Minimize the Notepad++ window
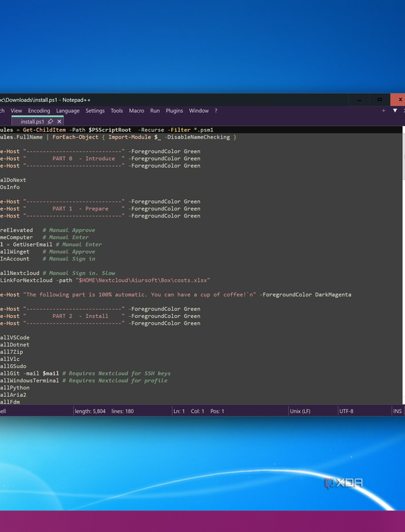The image size is (405, 532). [359, 100]
